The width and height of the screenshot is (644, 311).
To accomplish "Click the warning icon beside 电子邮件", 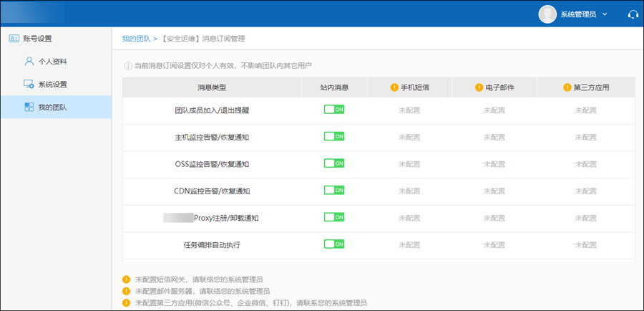I will [x=479, y=87].
